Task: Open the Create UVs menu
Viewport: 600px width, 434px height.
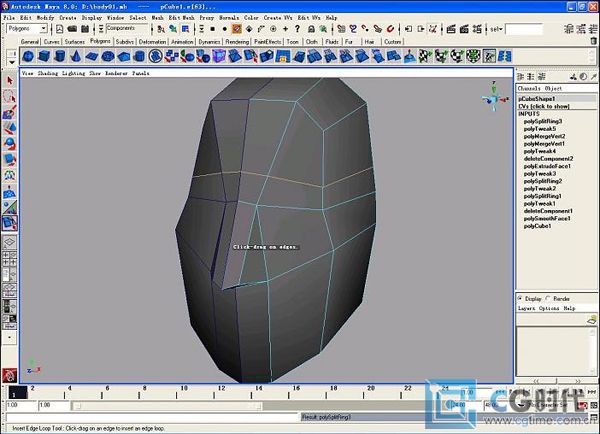Action: coord(278,18)
